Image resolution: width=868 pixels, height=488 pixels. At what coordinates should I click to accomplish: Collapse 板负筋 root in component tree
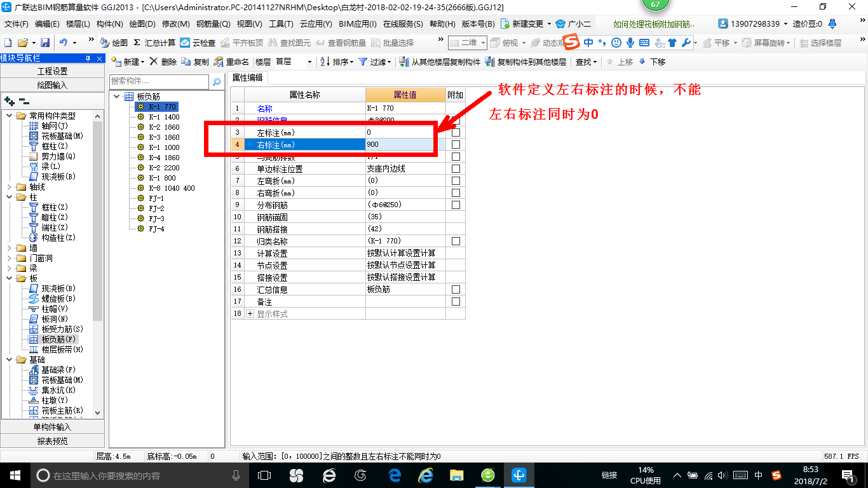pos(117,97)
